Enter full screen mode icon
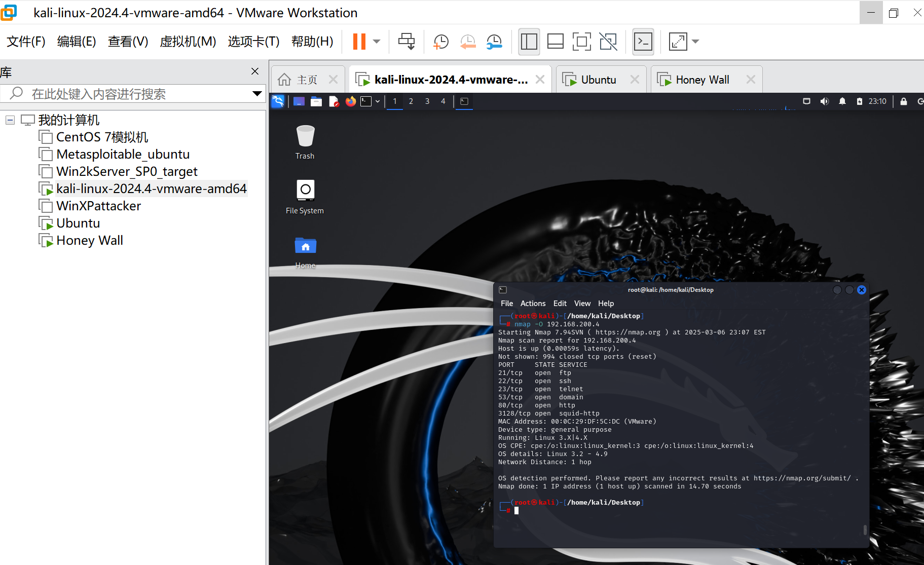 click(581, 42)
